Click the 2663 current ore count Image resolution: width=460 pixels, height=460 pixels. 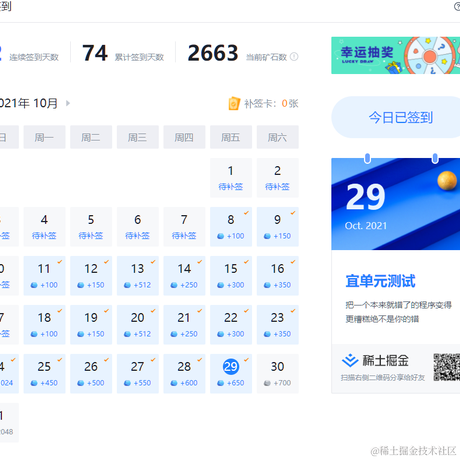pyautogui.click(x=213, y=53)
